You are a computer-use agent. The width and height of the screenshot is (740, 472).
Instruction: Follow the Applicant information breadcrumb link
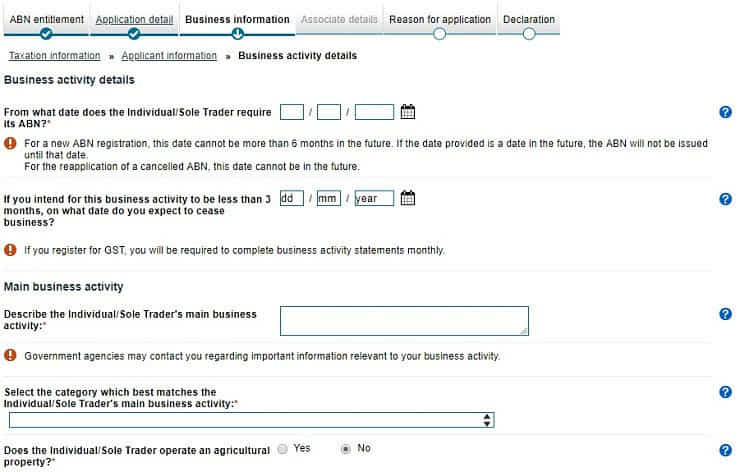pyautogui.click(x=170, y=56)
